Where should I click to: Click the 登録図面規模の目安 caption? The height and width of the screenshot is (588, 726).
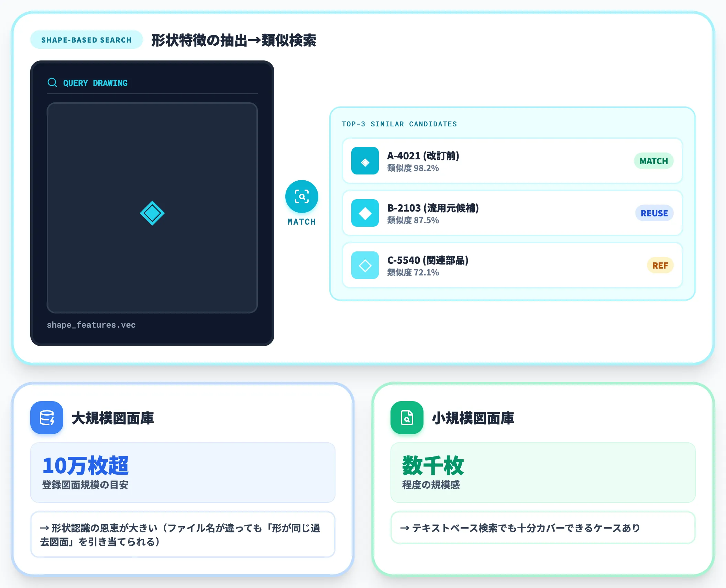[85, 485]
